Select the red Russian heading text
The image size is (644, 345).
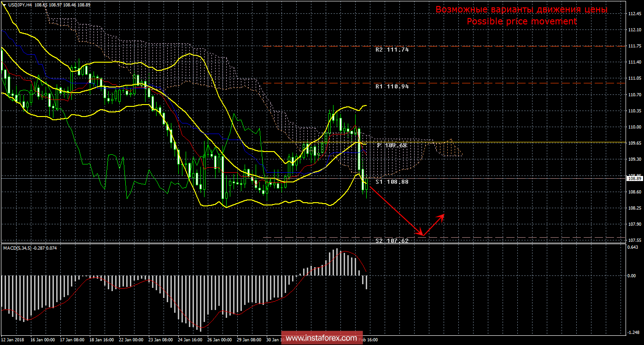[521, 10]
